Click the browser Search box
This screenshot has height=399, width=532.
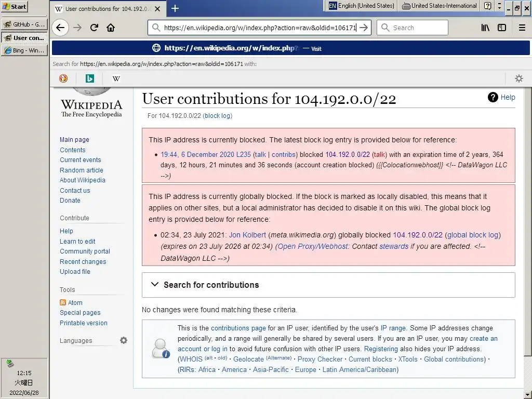click(x=412, y=28)
